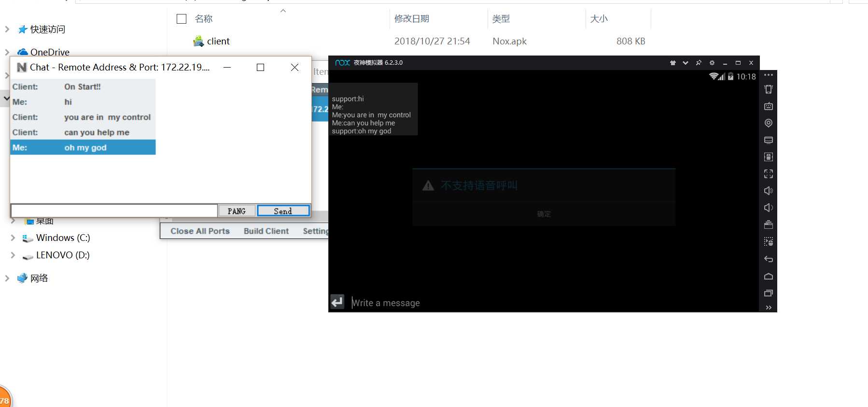Click the 'support:hi' line in Nox
The height and width of the screenshot is (407, 868).
click(x=348, y=98)
